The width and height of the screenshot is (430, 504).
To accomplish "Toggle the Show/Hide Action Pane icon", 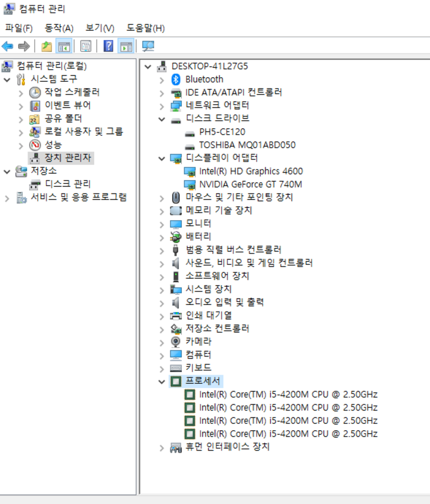I will (x=126, y=46).
